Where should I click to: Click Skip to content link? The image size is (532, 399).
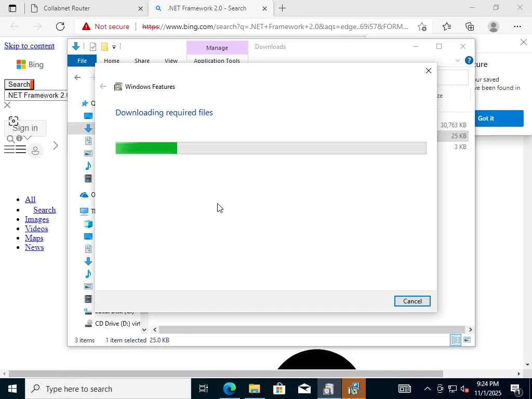[30, 46]
